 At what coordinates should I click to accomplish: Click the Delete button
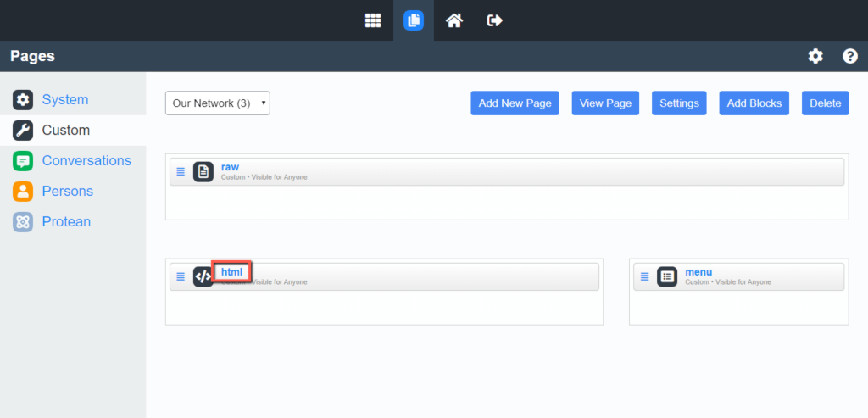coord(826,103)
